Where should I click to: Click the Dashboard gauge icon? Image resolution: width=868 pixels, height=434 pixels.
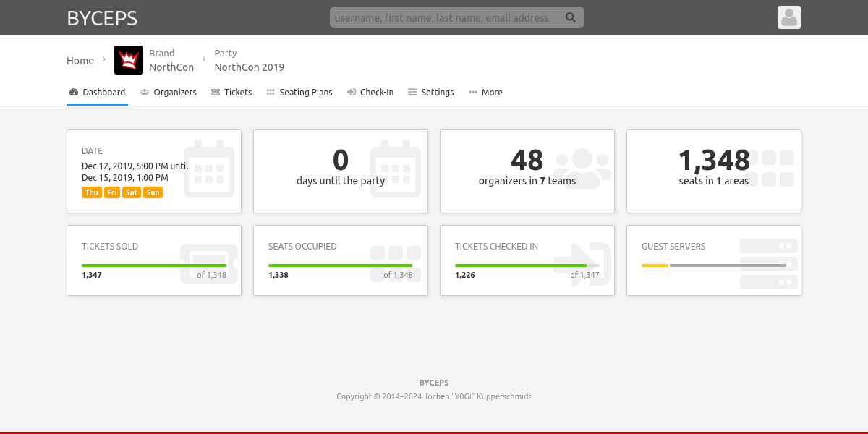(x=74, y=93)
